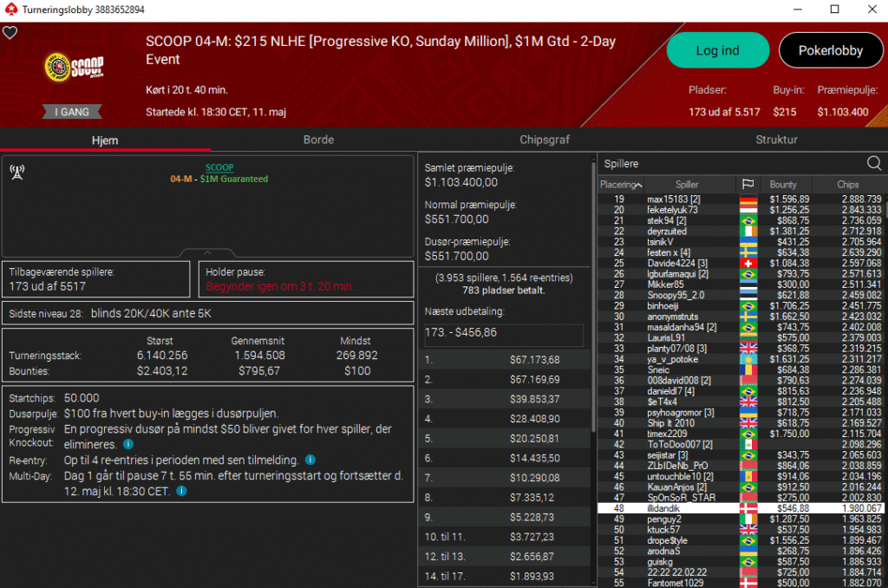888x588 pixels.
Task: Select player stek94 [2]
Action: 741,221
